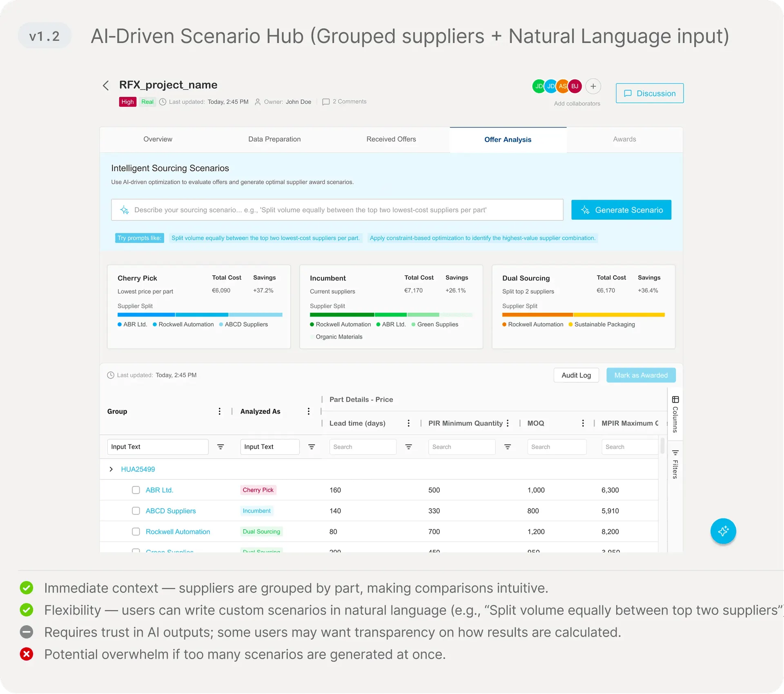
Task: Expand the HUA25499 group row
Action: [x=111, y=469]
